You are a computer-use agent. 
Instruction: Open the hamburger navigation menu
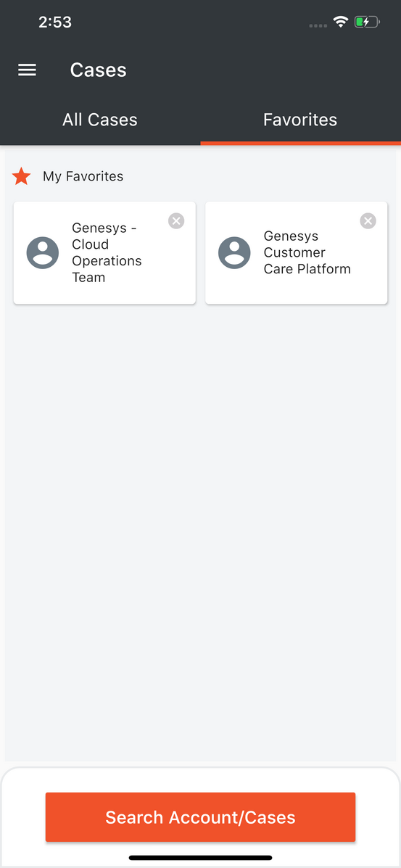click(27, 70)
